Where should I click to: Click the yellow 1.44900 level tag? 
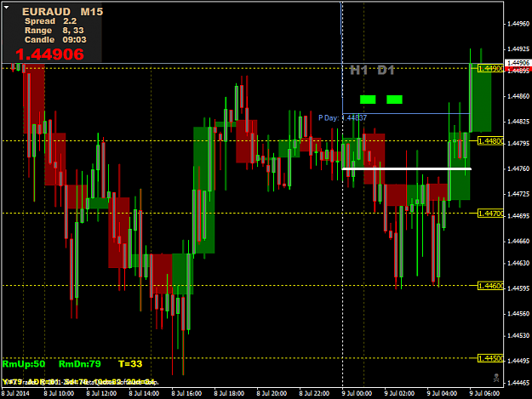490,68
